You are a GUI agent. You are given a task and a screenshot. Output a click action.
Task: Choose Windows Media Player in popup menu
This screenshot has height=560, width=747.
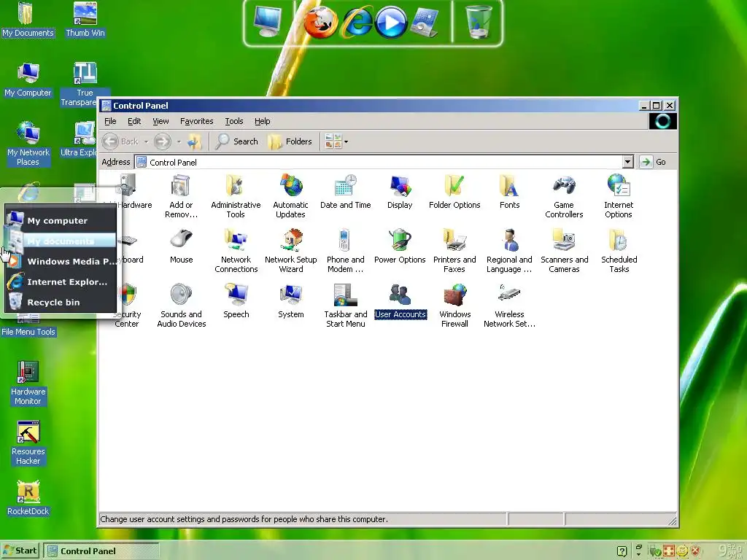point(61,262)
